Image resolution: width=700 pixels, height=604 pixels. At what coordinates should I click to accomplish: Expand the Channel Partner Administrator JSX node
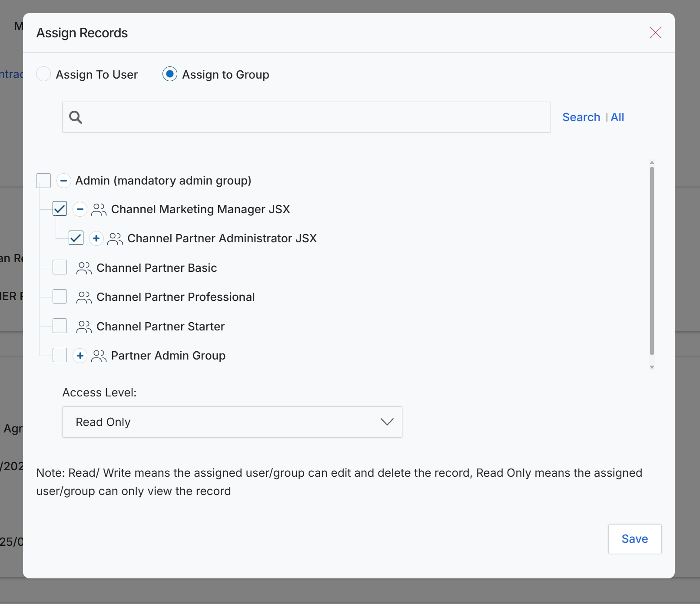(x=96, y=238)
